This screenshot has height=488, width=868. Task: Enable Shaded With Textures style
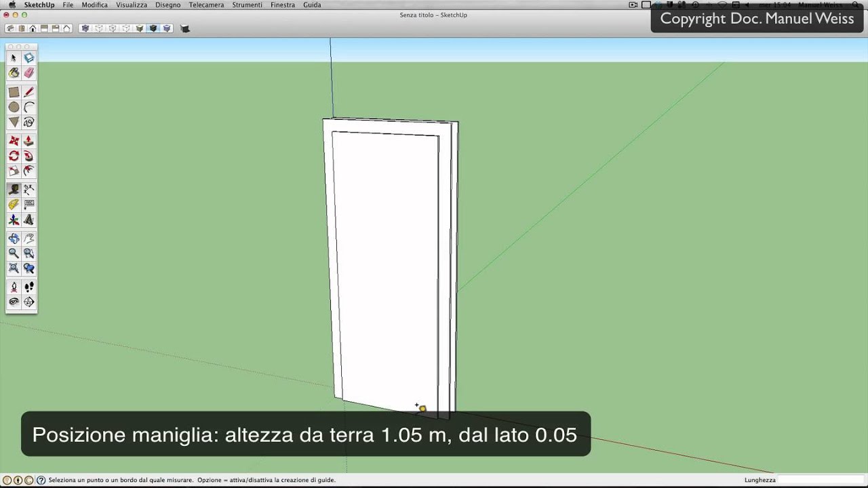click(x=153, y=28)
